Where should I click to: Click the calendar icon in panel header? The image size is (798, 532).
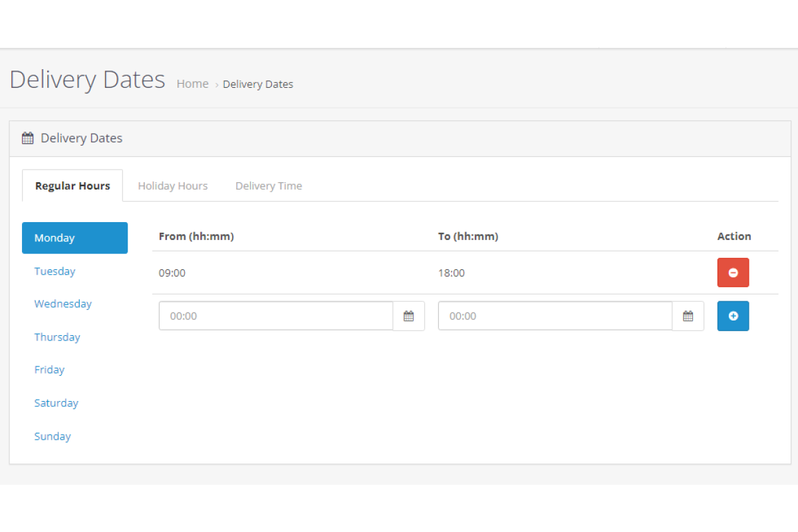coord(27,138)
